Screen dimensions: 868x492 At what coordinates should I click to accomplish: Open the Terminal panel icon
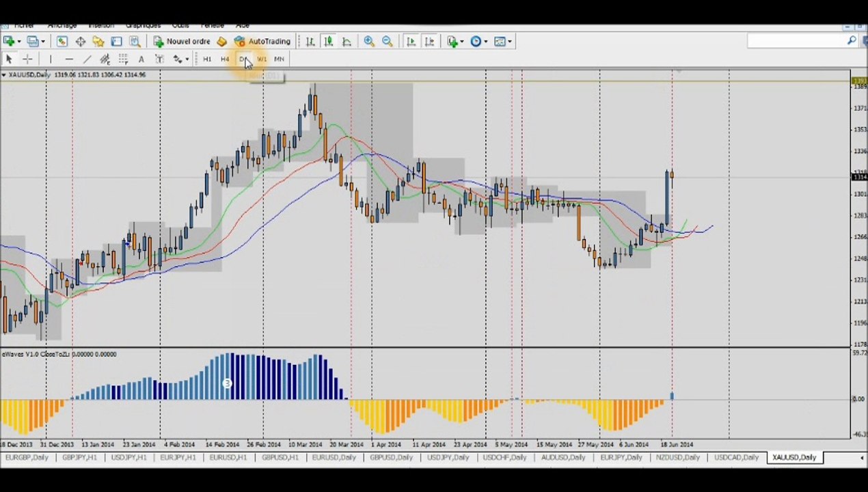click(117, 42)
